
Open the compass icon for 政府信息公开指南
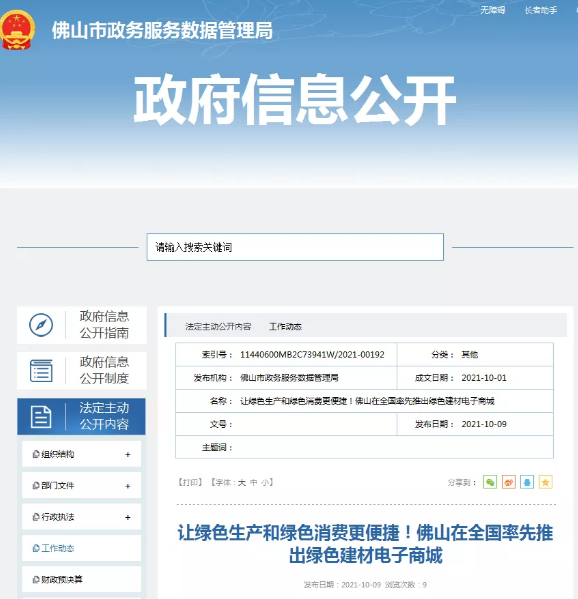pos(41,325)
